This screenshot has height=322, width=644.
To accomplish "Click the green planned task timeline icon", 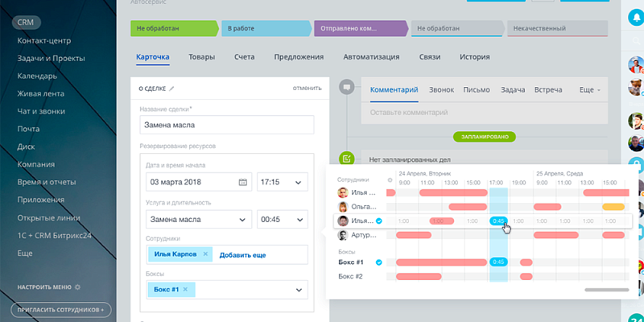I will pyautogui.click(x=347, y=158).
